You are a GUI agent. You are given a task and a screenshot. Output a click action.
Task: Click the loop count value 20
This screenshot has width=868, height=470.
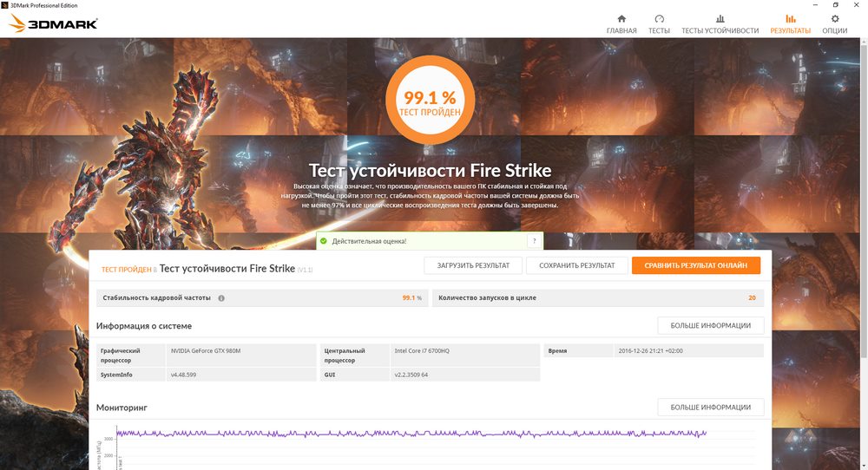point(752,297)
